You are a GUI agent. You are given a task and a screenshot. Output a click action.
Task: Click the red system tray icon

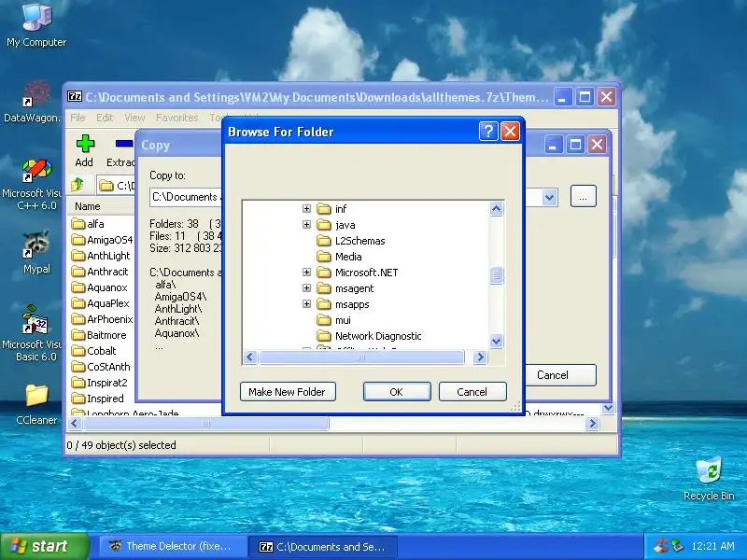point(660,546)
